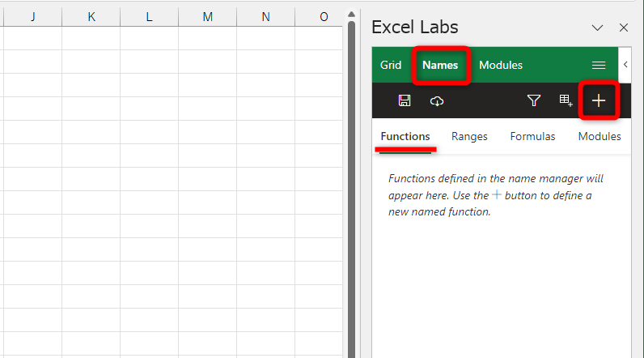The height and width of the screenshot is (358, 644).
Task: Click the worksheet vertical scrollbar thumb
Action: [351, 189]
